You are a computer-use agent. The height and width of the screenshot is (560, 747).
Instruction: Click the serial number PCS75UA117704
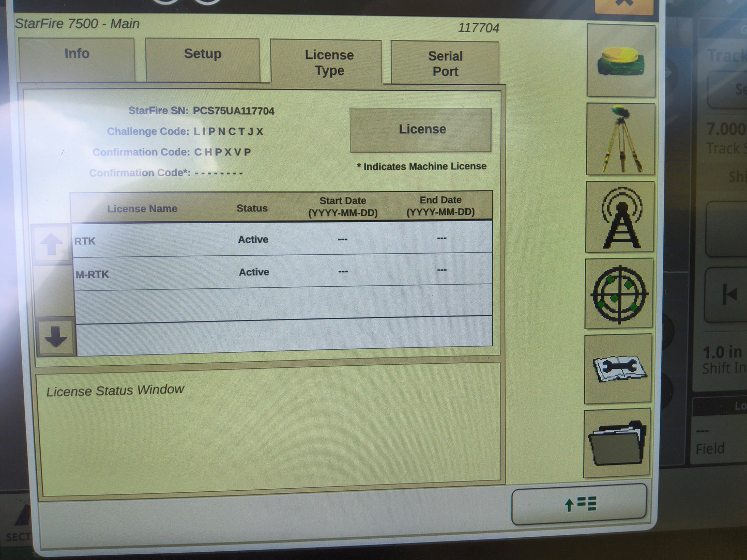pyautogui.click(x=234, y=111)
